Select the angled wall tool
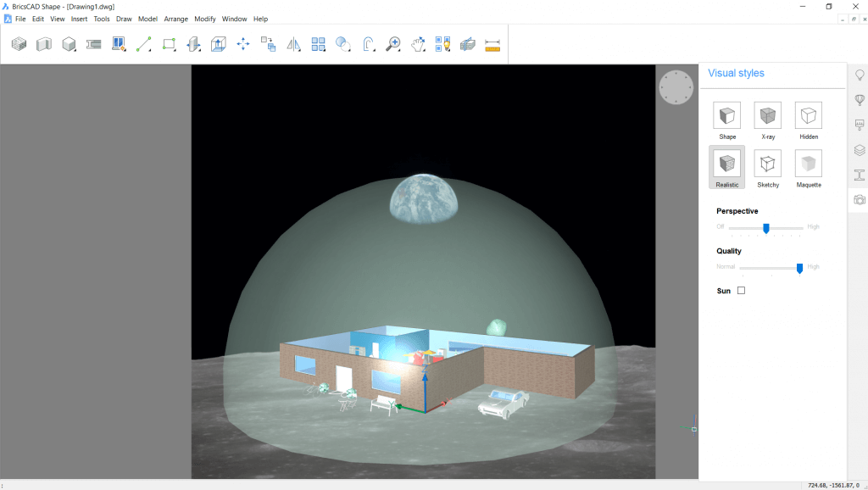This screenshot has height=490, width=868. (44, 44)
